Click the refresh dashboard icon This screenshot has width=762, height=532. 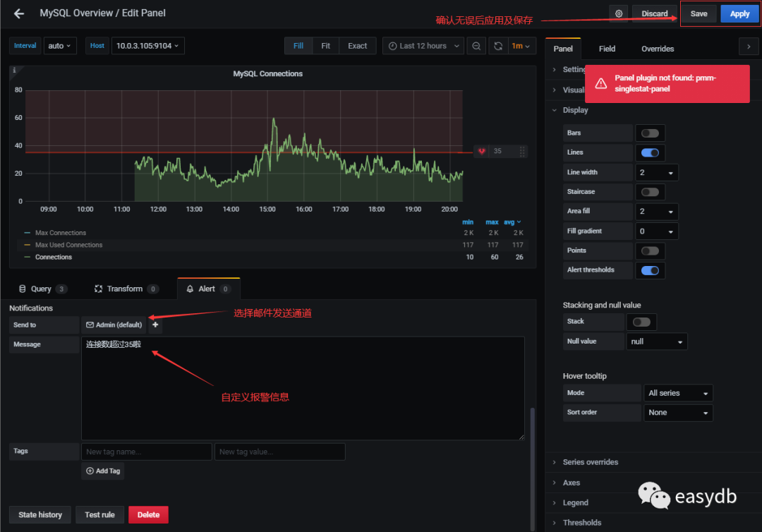(498, 46)
